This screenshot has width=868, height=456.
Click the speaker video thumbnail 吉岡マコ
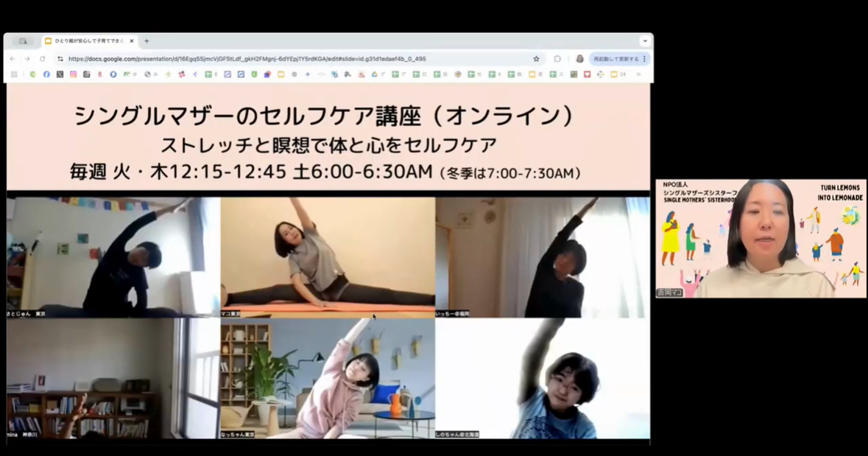coord(761,238)
